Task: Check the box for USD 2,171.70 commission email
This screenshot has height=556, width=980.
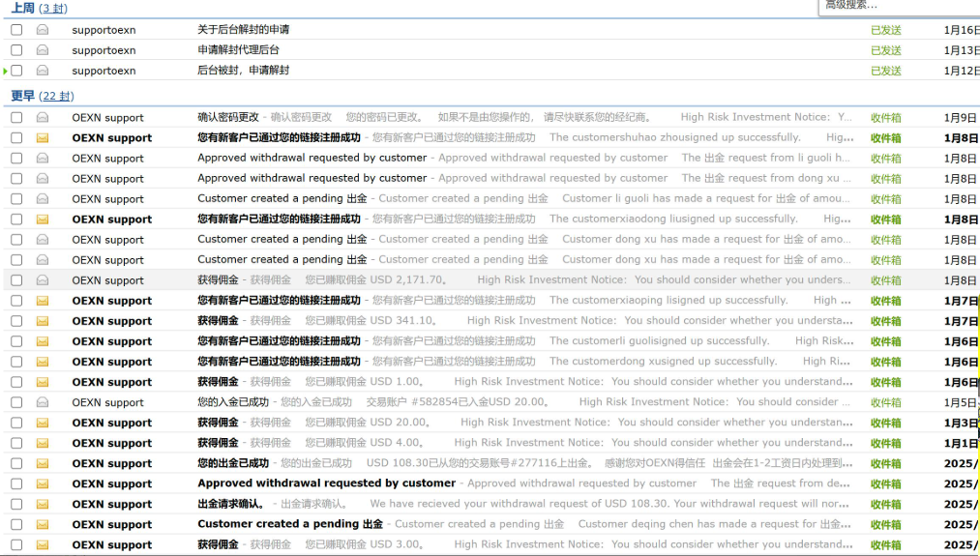Action: [16, 280]
